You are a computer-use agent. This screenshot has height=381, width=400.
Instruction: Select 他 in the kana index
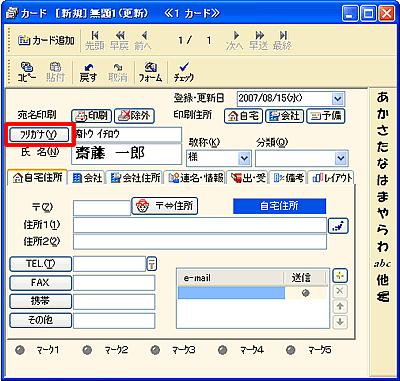tap(382, 280)
